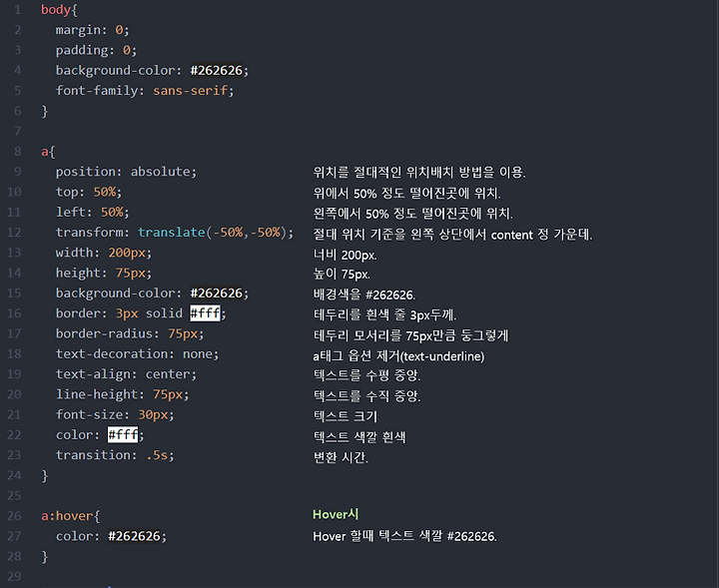Screen dimensions: 719x588
Task: Click the 'body{' selector text
Action: click(59, 10)
